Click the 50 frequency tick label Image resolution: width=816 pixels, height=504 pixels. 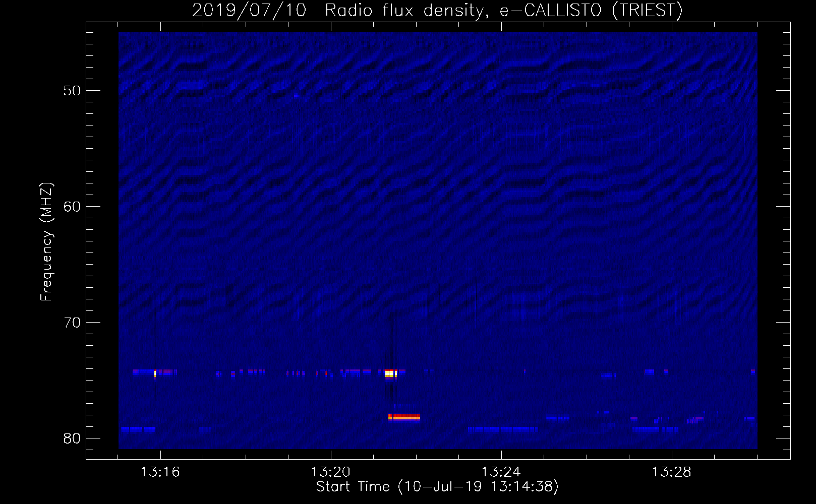tap(72, 91)
